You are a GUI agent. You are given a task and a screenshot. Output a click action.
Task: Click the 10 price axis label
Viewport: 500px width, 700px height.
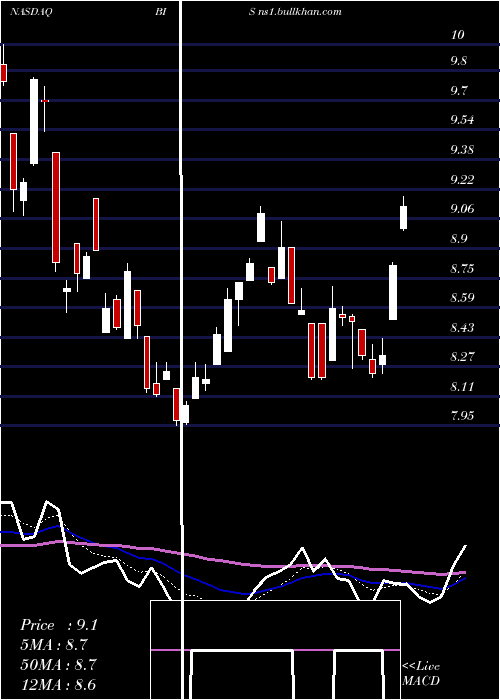pyautogui.click(x=457, y=34)
